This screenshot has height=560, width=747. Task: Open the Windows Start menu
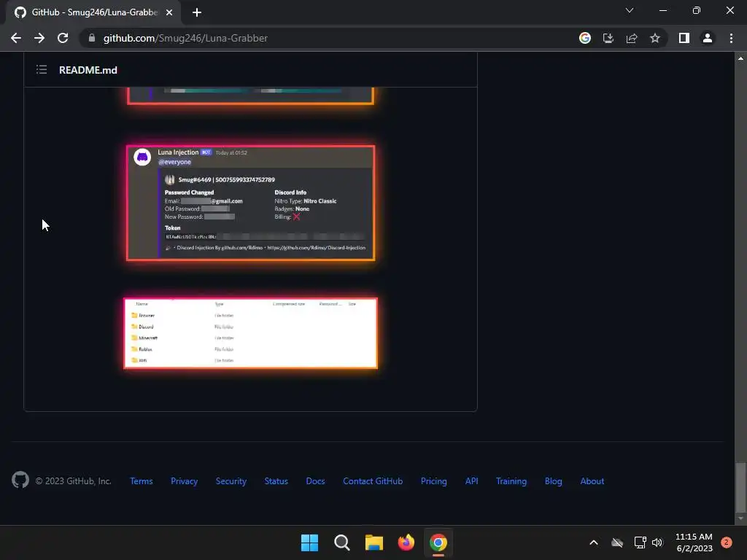(309, 542)
